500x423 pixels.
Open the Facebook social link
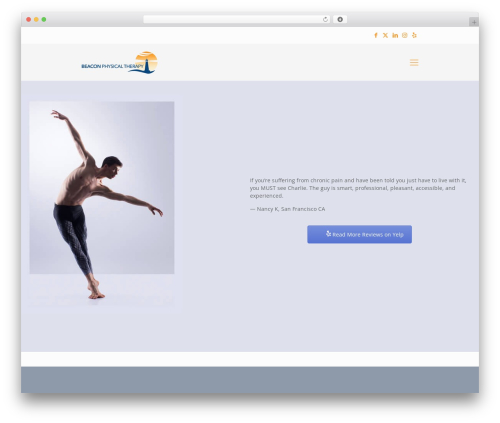point(376,35)
